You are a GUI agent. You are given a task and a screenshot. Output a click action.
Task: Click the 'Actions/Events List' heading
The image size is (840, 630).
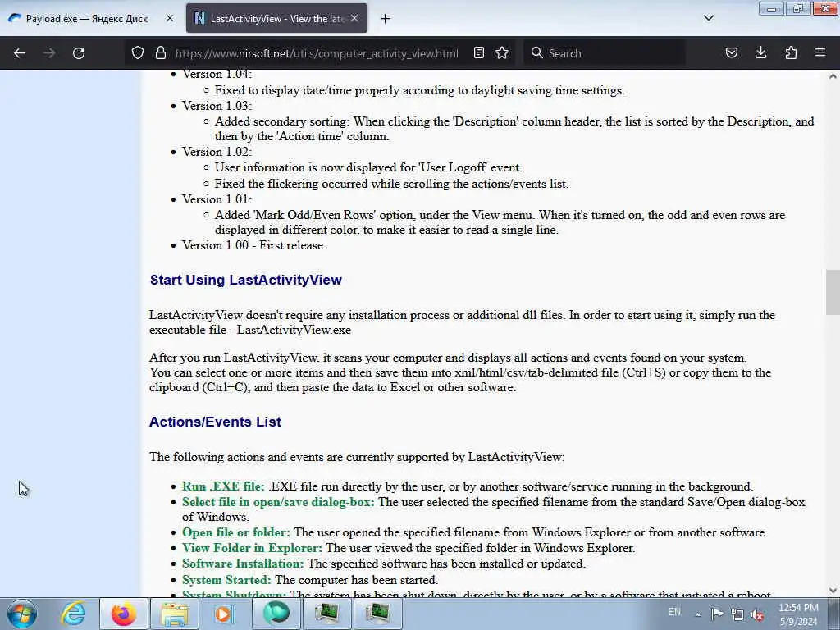click(216, 422)
